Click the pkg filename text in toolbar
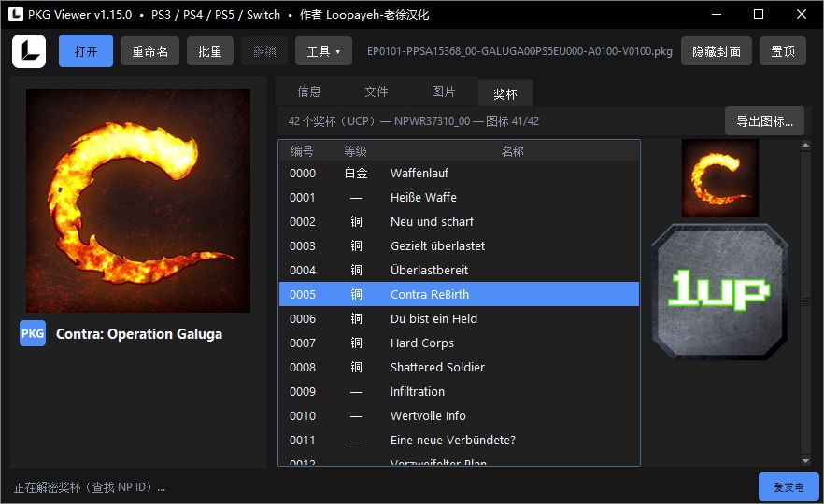824x504 pixels. point(519,51)
